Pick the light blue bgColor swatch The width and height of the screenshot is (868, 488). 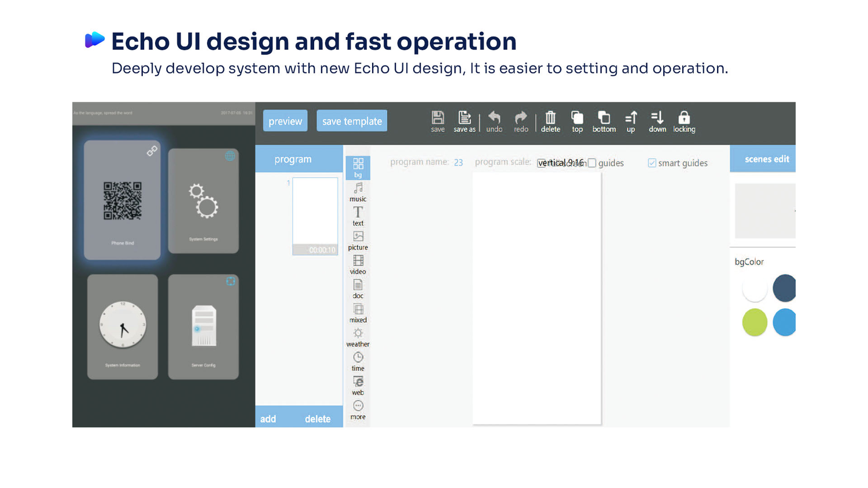click(x=785, y=322)
